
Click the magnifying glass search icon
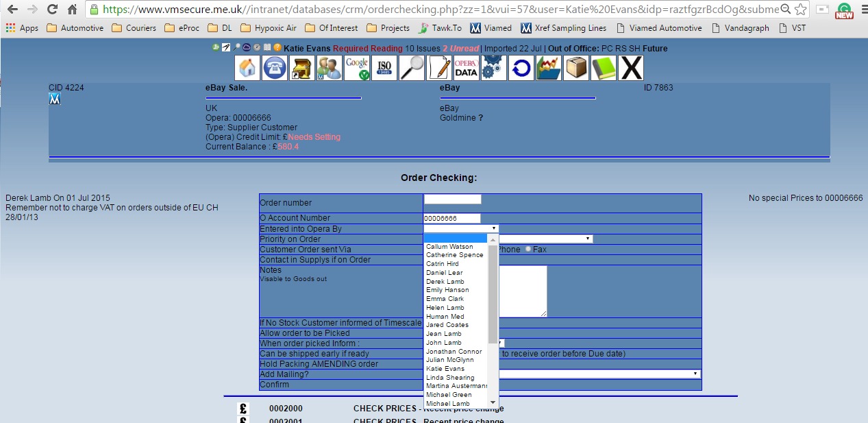pyautogui.click(x=412, y=68)
